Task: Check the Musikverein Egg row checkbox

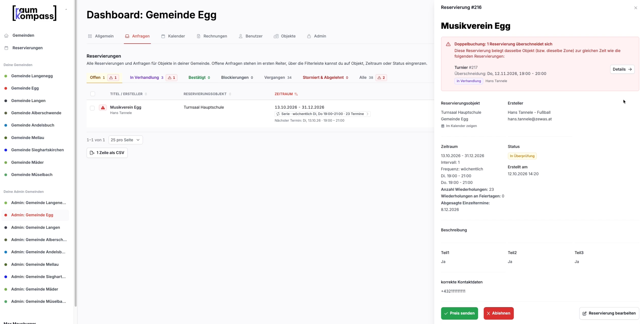Action: pos(92,108)
